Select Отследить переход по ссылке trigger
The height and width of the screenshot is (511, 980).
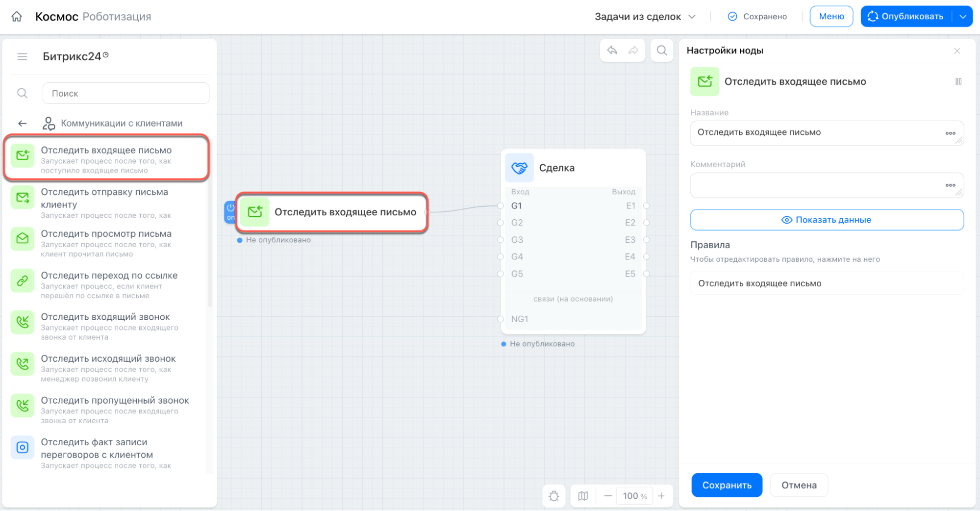(106, 285)
